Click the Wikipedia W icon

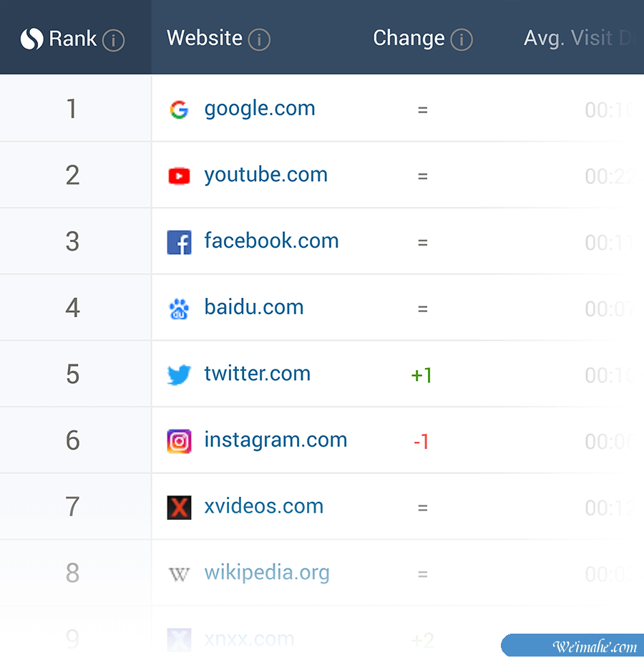[179, 573]
